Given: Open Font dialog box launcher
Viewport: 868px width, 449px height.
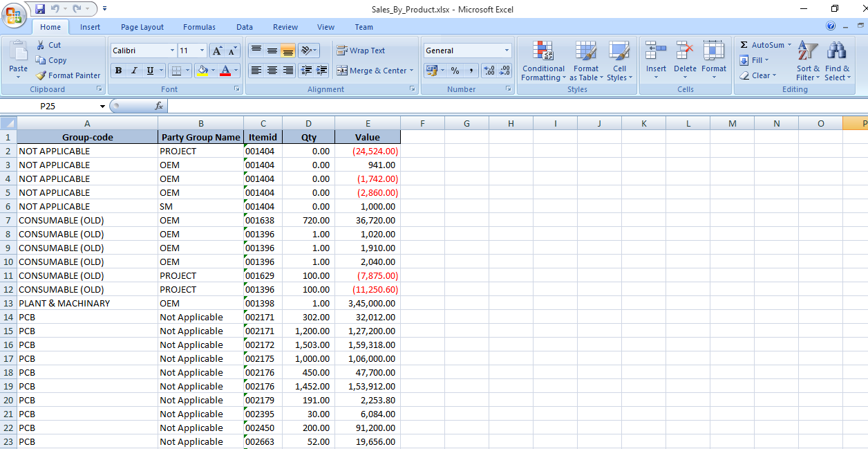Looking at the screenshot, I should coord(238,89).
